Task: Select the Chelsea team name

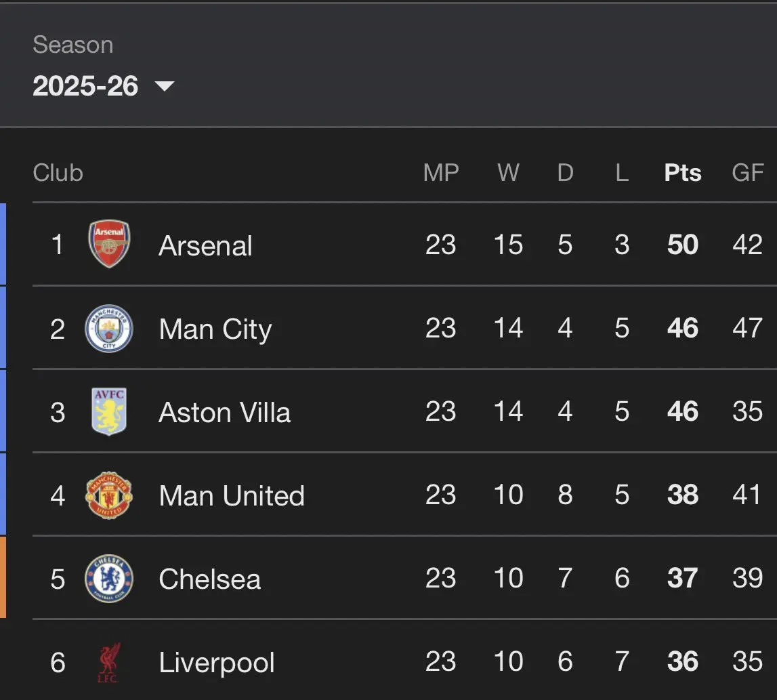Action: pyautogui.click(x=209, y=579)
